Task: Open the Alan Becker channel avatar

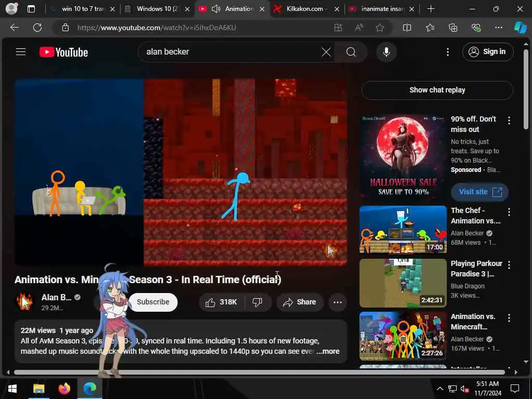Action: 24,302
